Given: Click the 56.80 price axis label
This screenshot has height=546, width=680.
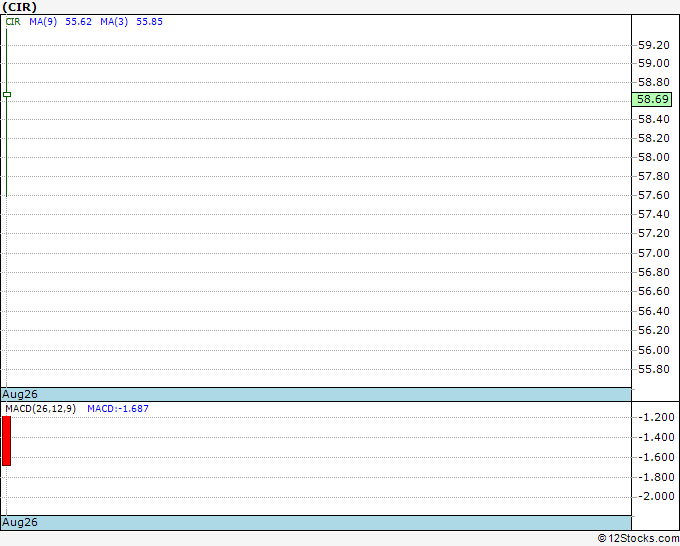Looking at the screenshot, I should (654, 272).
